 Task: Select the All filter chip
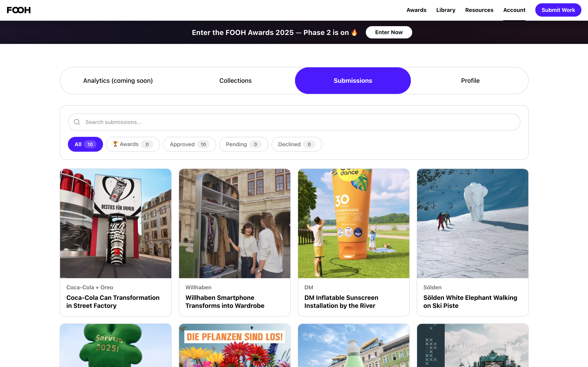tap(85, 144)
